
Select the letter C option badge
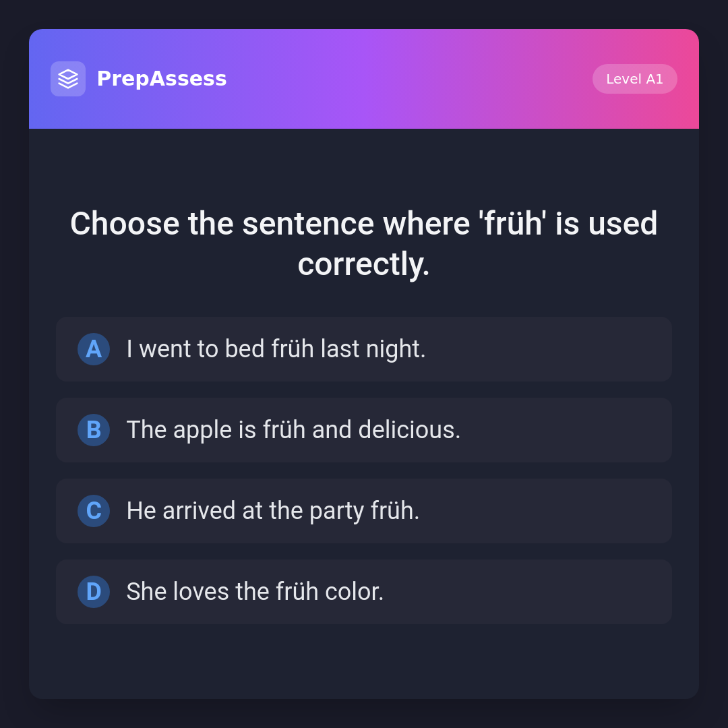[x=94, y=511]
